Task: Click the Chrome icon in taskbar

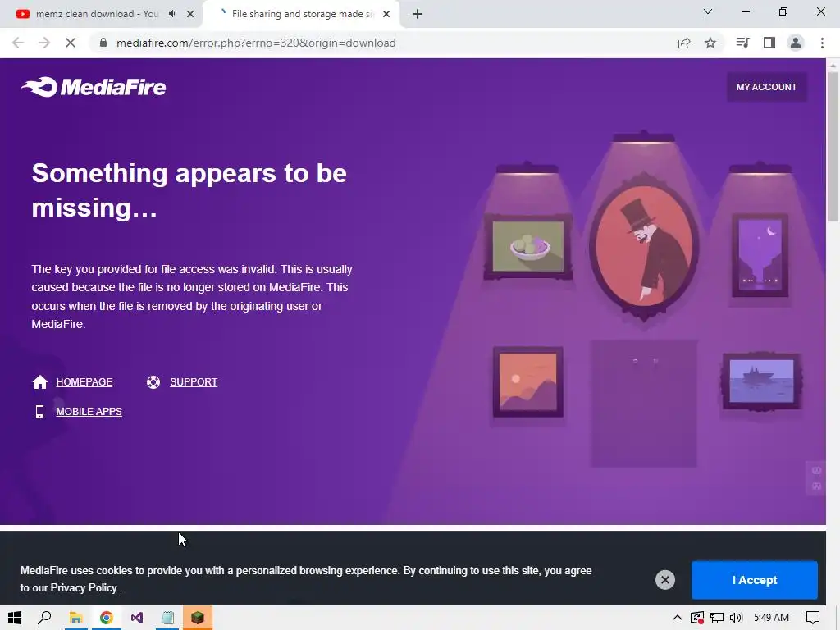Action: [x=106, y=618]
